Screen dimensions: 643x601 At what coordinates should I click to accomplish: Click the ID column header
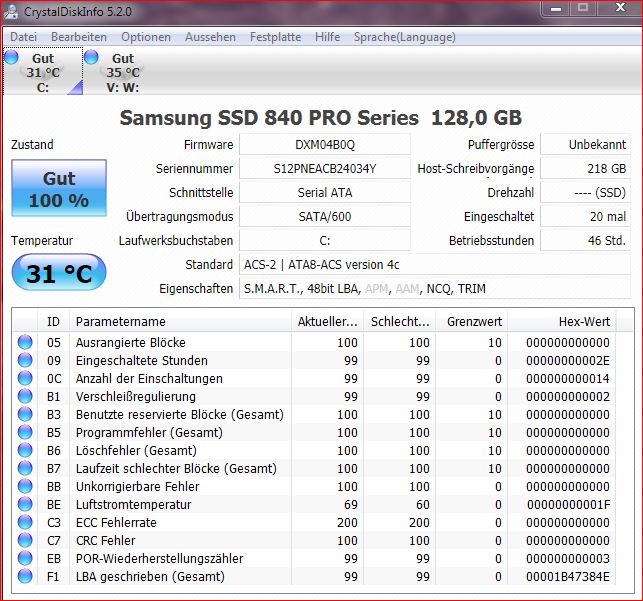tap(53, 321)
